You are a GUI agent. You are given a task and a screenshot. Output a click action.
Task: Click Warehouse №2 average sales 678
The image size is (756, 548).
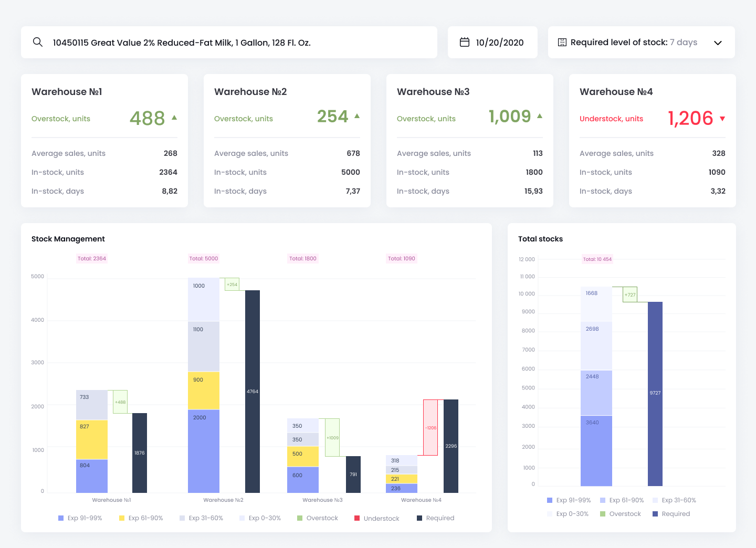[353, 153]
